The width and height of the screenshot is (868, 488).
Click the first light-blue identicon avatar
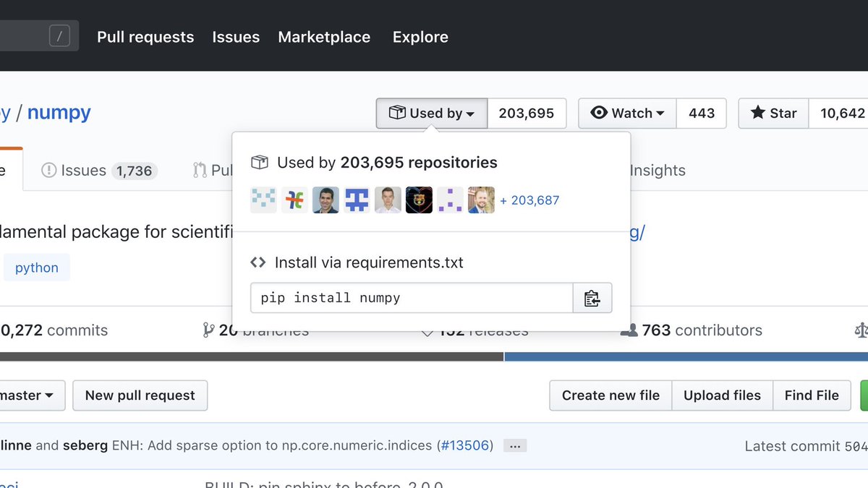point(263,200)
